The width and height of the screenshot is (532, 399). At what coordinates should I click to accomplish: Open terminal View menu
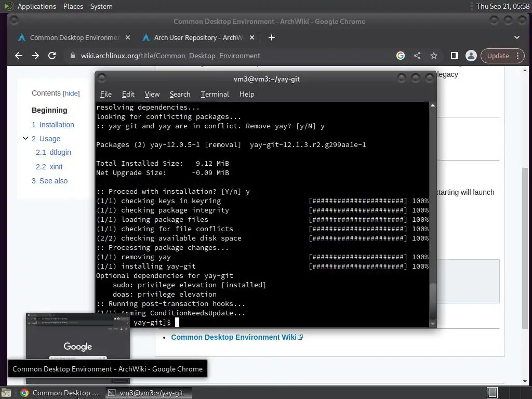[x=152, y=95]
